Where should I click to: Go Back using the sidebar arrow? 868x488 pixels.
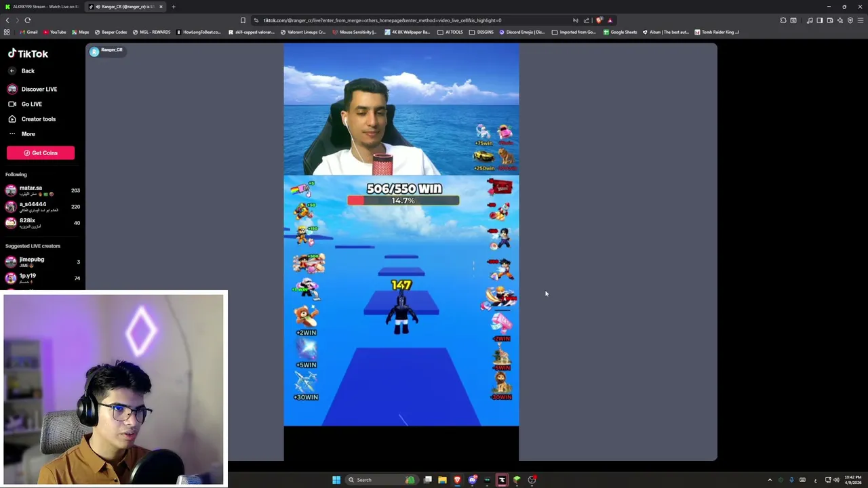pos(12,70)
